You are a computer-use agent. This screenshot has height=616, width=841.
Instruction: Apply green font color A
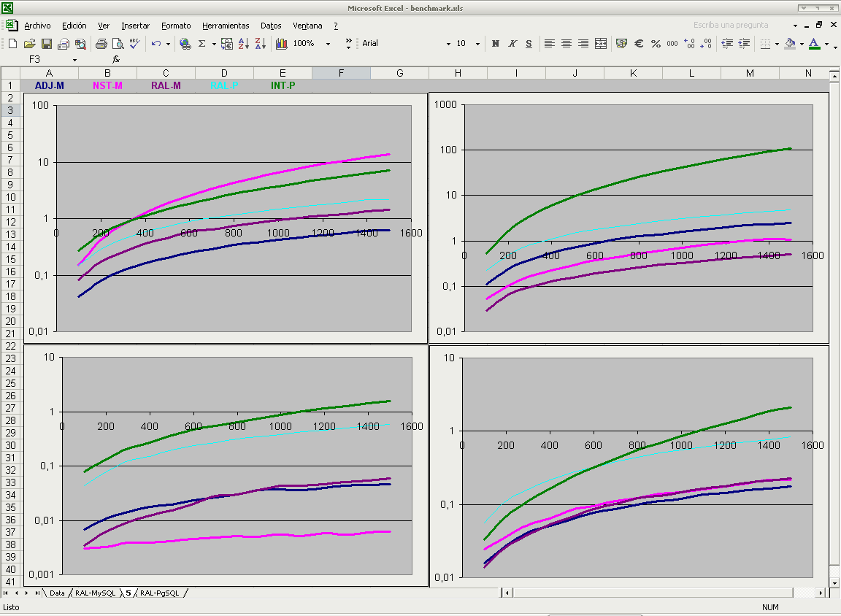coord(814,43)
